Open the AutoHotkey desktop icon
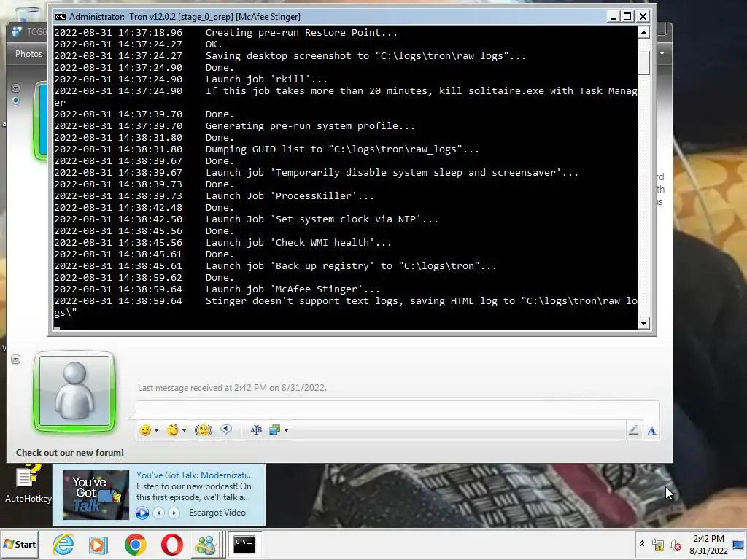747x560 pixels. click(x=28, y=483)
